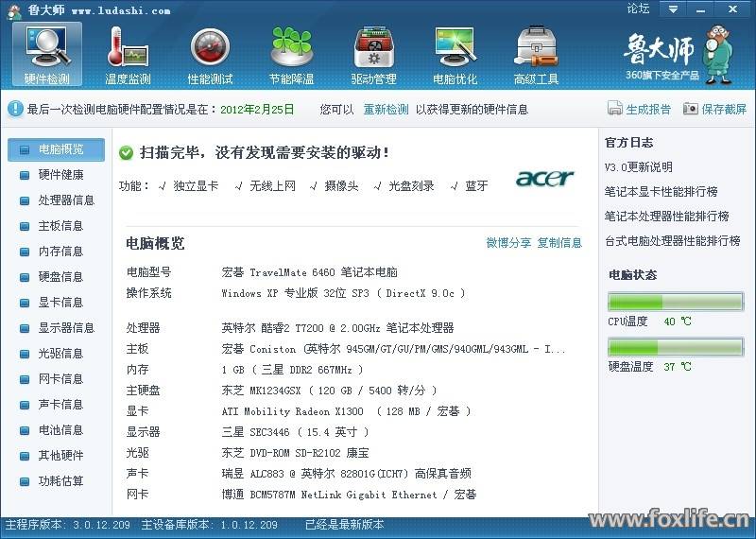Open 显卡信息 in the left menu
The image size is (756, 539).
(60, 303)
